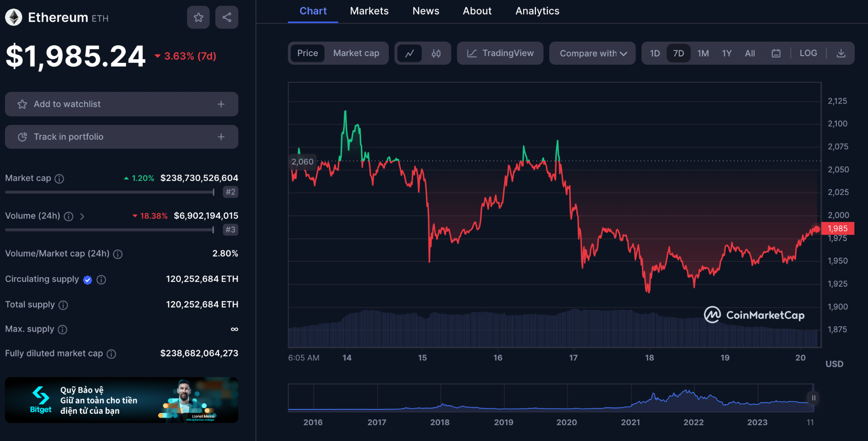The height and width of the screenshot is (441, 868).
Task: Set timeframe to 7D
Action: pyautogui.click(x=679, y=53)
